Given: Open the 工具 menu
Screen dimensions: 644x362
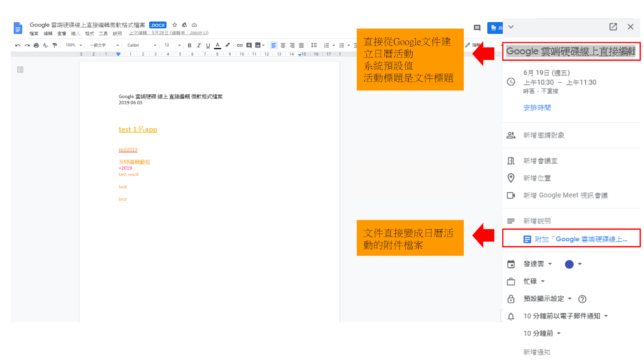Looking at the screenshot, I should (x=103, y=34).
